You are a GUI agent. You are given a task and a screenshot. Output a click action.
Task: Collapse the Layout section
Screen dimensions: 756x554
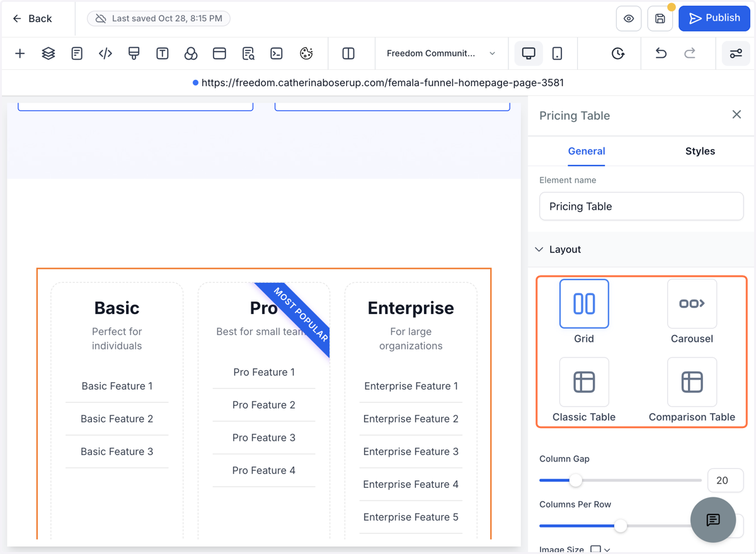[x=641, y=249]
